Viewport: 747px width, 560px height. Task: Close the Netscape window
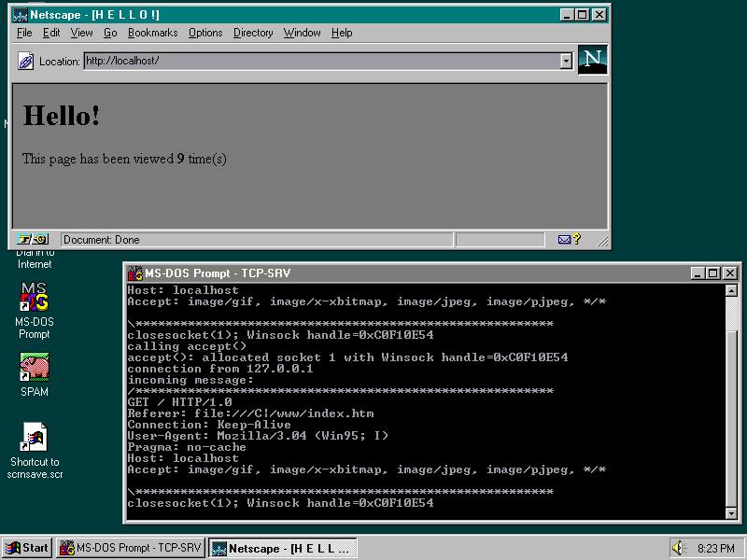pyautogui.click(x=599, y=15)
